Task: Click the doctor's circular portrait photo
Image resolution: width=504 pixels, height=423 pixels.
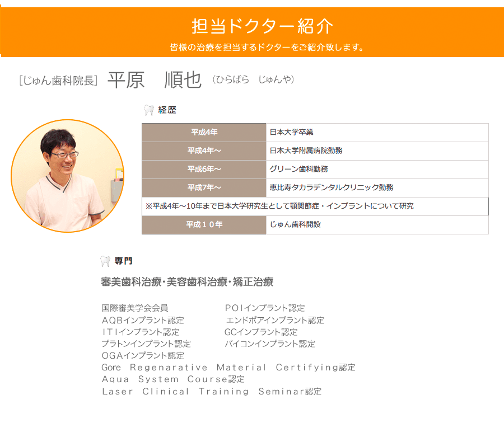Action: [68, 176]
